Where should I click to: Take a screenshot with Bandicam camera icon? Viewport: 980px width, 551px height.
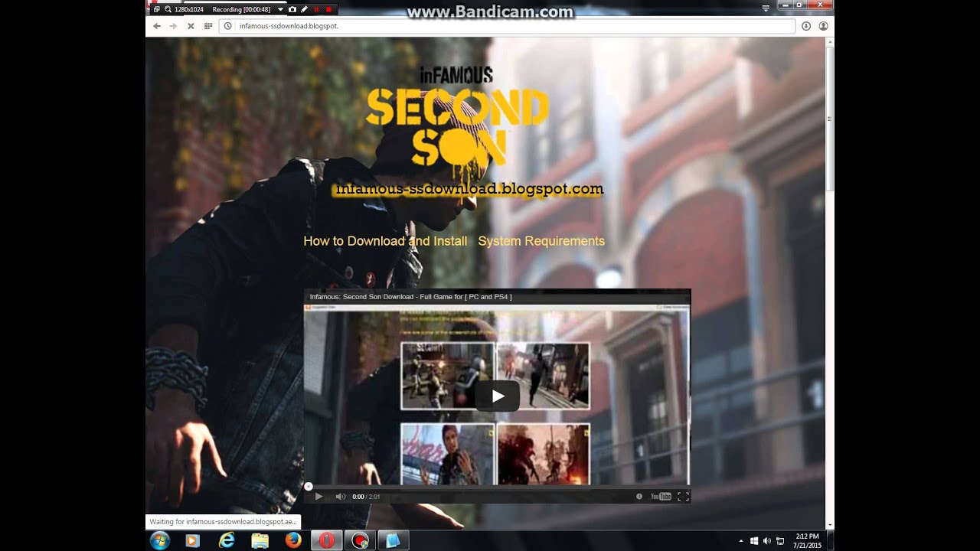292,9
